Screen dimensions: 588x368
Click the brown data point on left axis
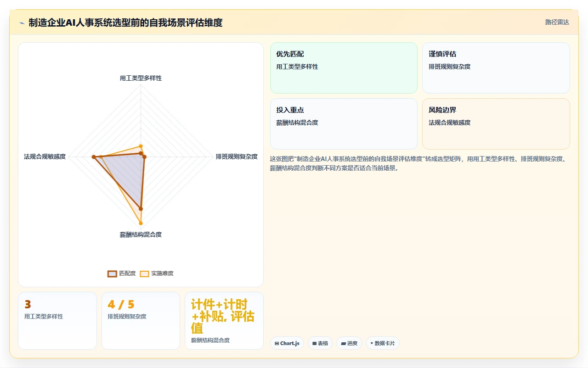pos(94,157)
